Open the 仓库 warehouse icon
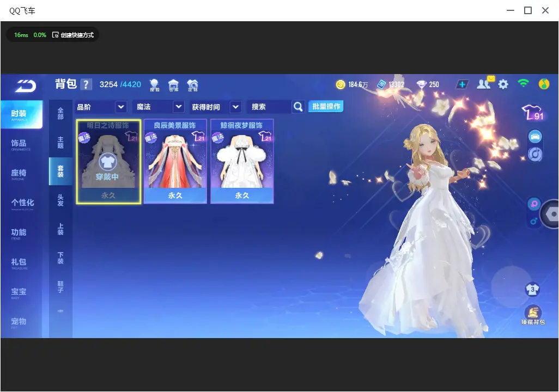The width and height of the screenshot is (559, 392). 173,85
